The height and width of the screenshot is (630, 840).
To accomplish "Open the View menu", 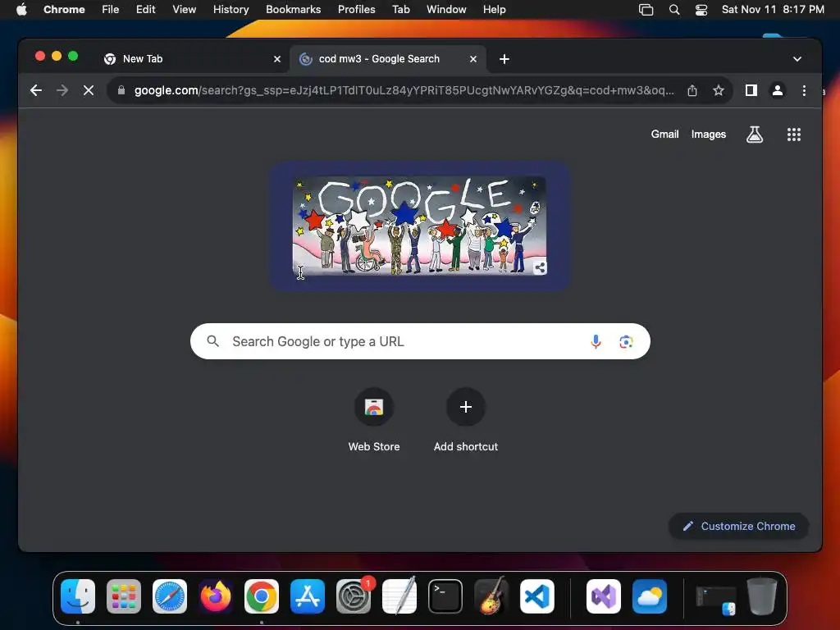I will click(x=184, y=9).
